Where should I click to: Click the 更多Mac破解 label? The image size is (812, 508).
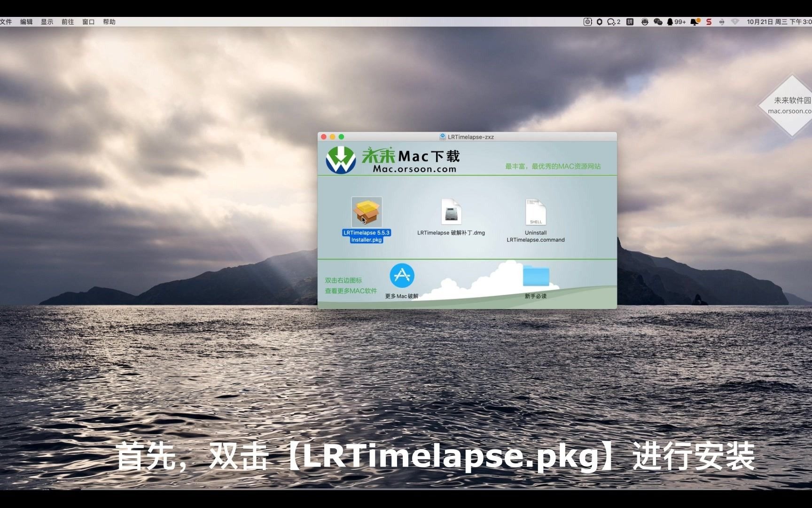point(402,296)
